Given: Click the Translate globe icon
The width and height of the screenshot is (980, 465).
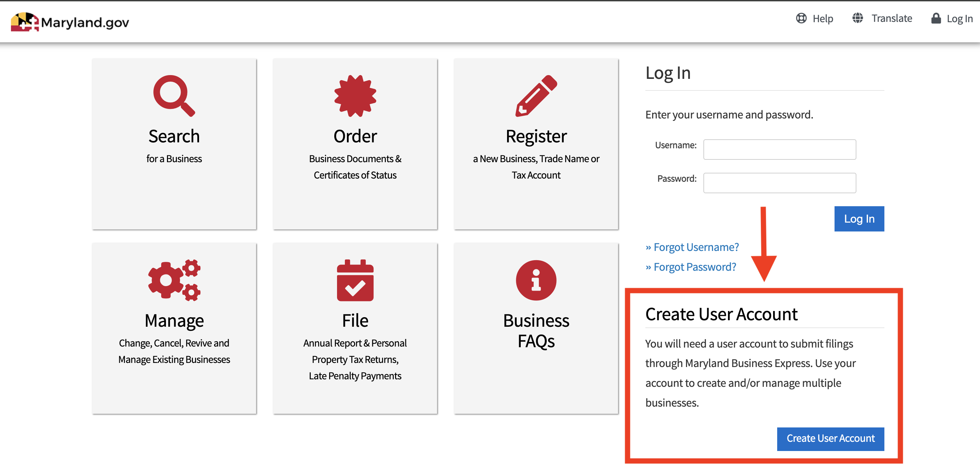Looking at the screenshot, I should tap(857, 18).
